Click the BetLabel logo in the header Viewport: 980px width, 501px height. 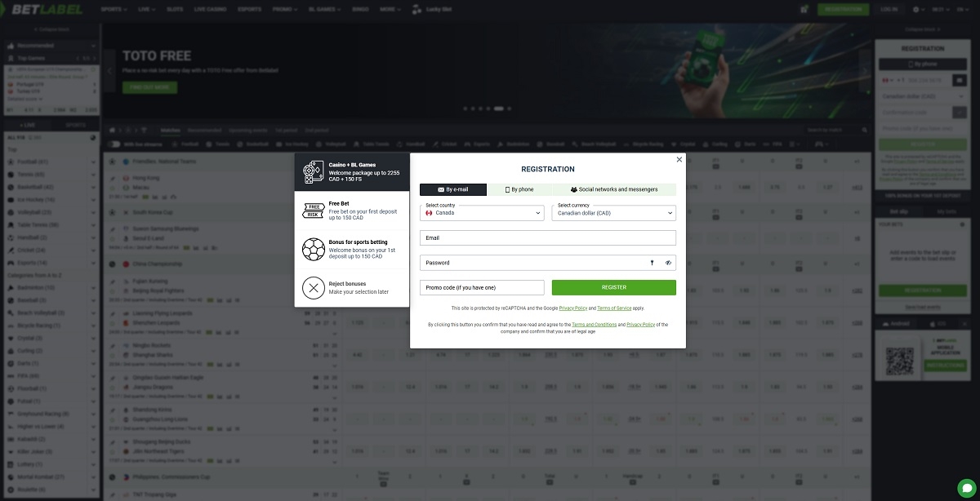(47, 10)
